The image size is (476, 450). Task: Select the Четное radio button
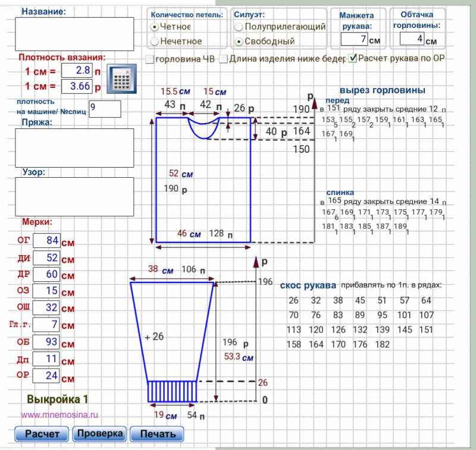(155, 27)
